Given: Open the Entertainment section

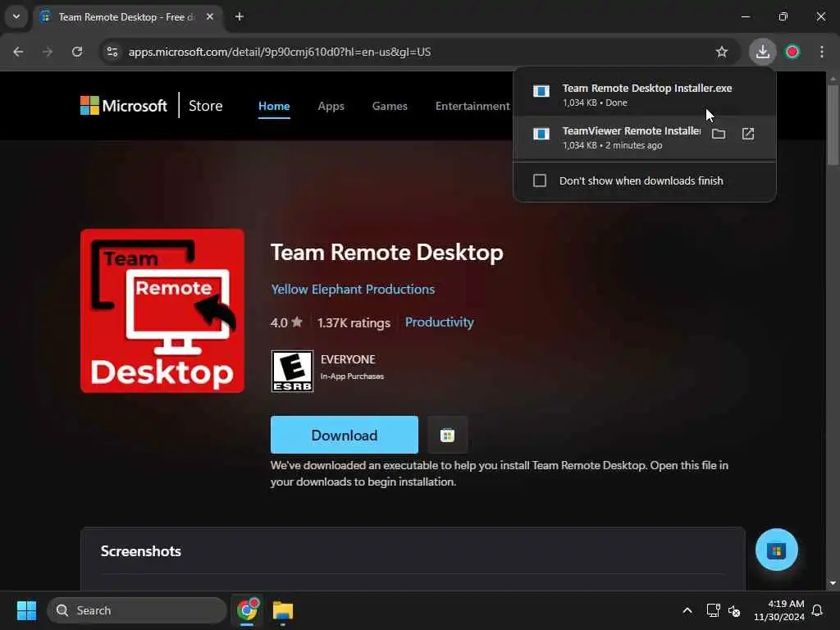Looking at the screenshot, I should (x=472, y=106).
